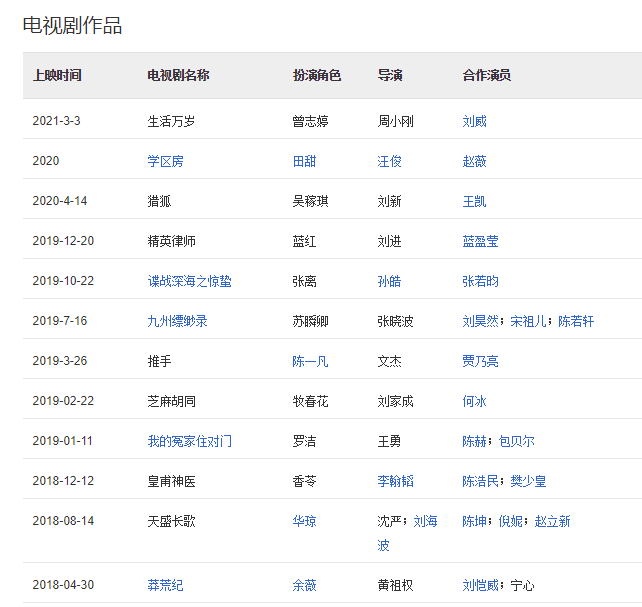Select the co-star name 宁心
The width and height of the screenshot is (642, 607).
click(x=522, y=585)
